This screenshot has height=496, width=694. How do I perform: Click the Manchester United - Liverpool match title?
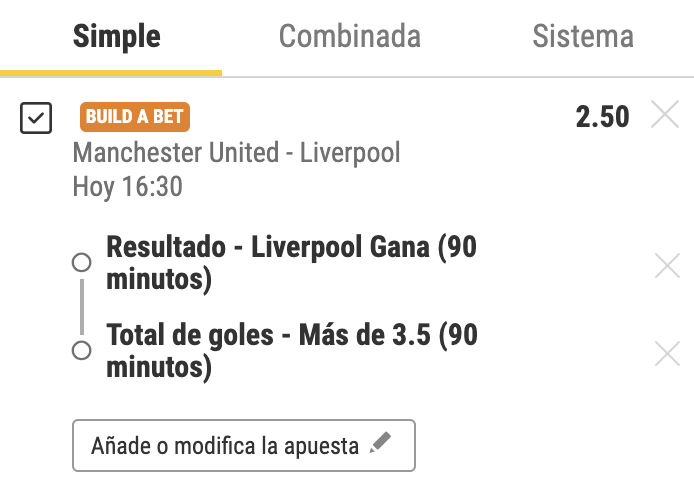(x=237, y=153)
